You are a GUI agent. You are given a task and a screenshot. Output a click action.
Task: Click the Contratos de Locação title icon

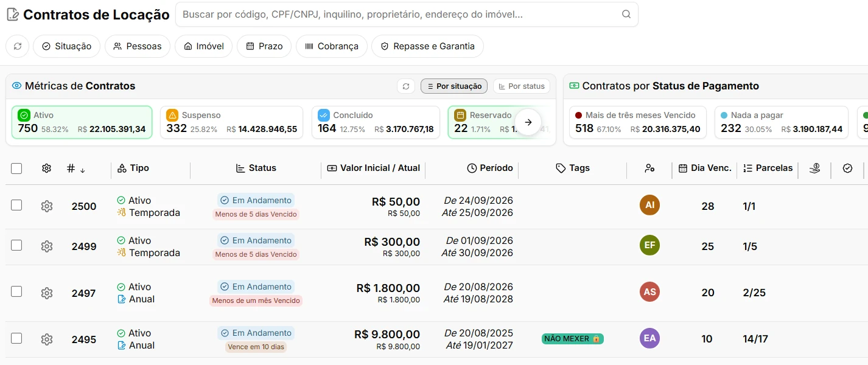tap(12, 15)
